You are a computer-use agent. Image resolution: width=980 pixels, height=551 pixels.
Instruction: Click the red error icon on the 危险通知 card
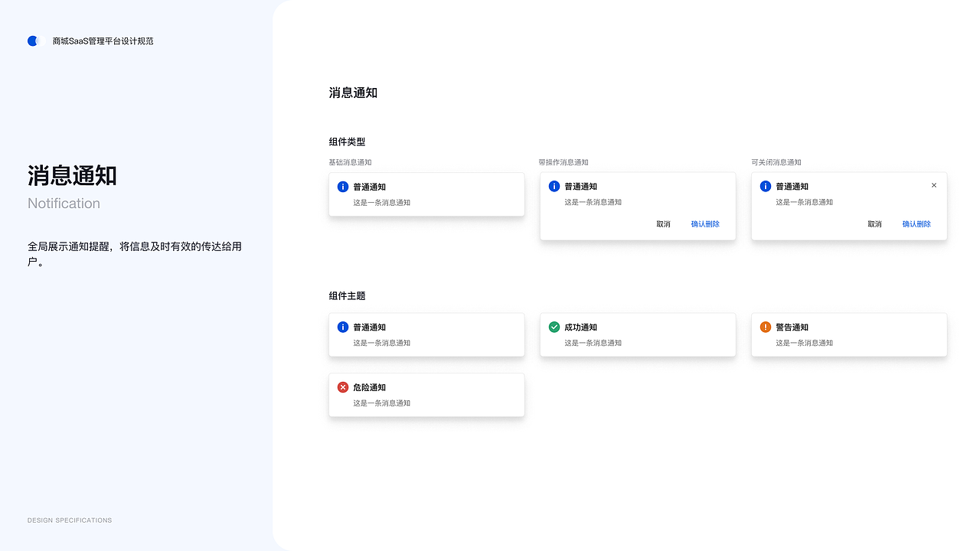pyautogui.click(x=342, y=387)
